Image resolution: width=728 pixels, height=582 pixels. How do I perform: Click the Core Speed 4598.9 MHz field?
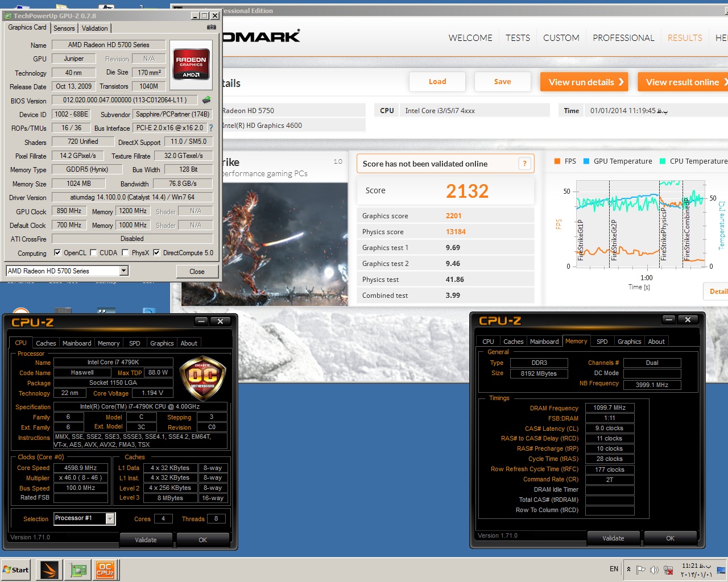click(81, 468)
